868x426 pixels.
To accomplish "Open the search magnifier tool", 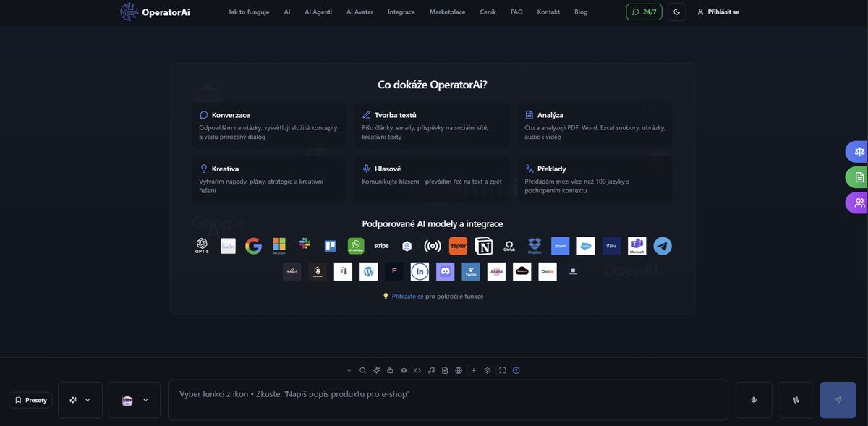I will pos(362,370).
